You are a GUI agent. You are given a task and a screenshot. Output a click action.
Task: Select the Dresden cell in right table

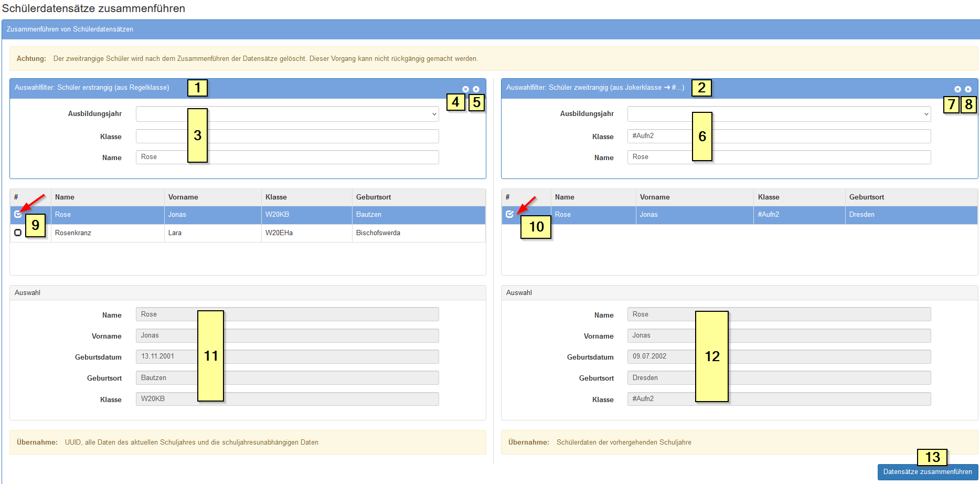[x=861, y=215]
